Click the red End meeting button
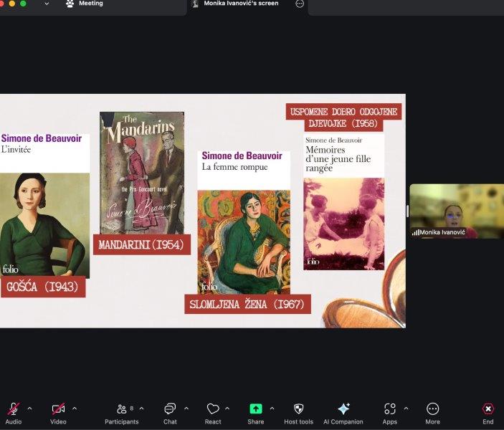The height and width of the screenshot is (430, 504). pos(488,409)
